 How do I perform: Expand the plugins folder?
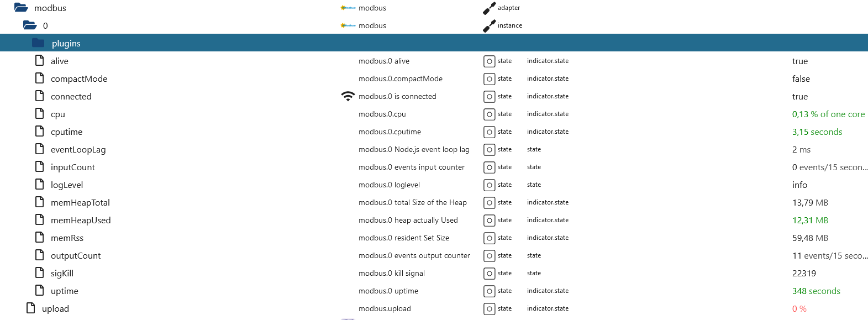(38, 43)
